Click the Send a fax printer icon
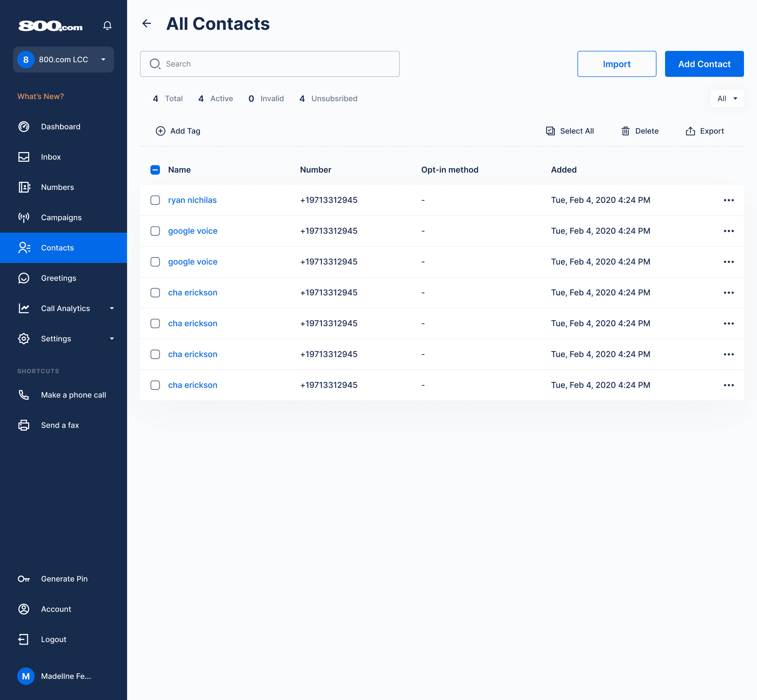757x700 pixels. coord(24,425)
